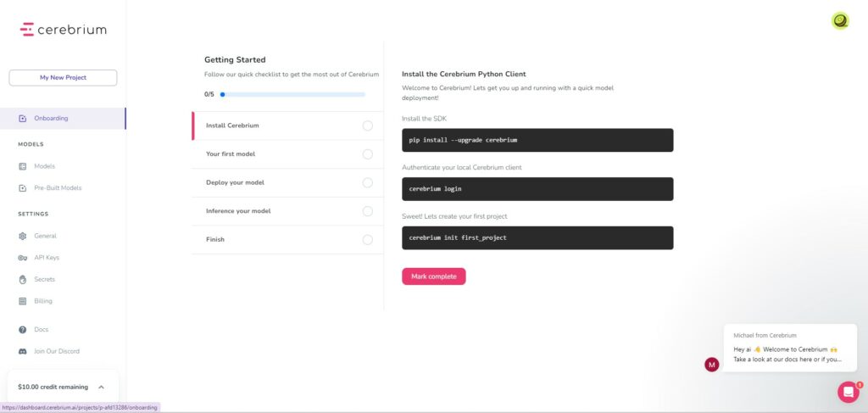Check the Deploy your model step circle

(x=368, y=182)
